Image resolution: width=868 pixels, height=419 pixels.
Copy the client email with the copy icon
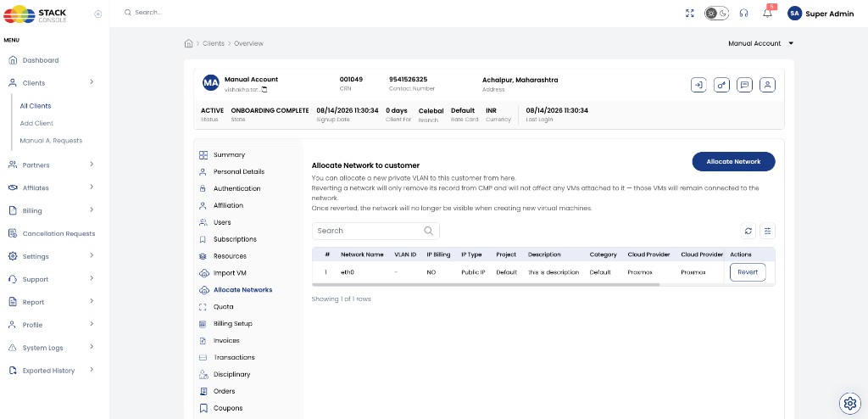[x=264, y=89]
